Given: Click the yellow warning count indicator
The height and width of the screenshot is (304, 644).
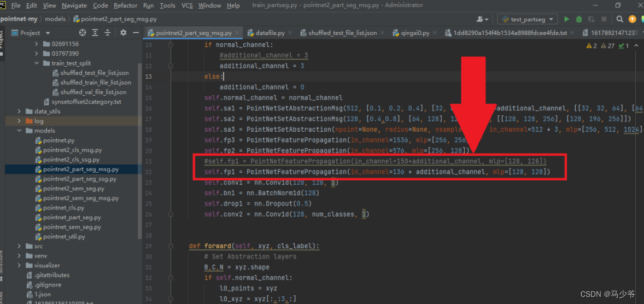Looking at the screenshot, I should point(592,45).
